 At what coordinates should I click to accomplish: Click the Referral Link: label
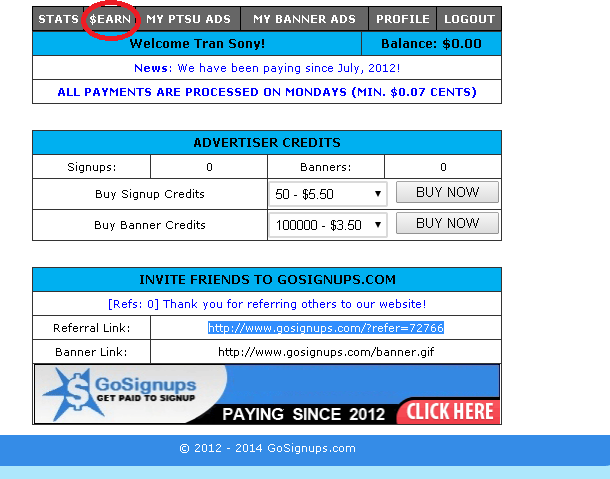91,328
